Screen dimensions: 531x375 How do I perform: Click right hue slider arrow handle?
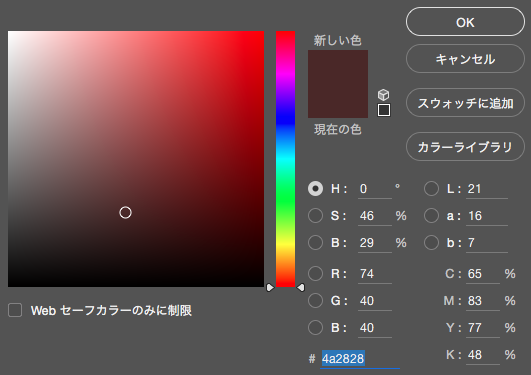pyautogui.click(x=301, y=288)
